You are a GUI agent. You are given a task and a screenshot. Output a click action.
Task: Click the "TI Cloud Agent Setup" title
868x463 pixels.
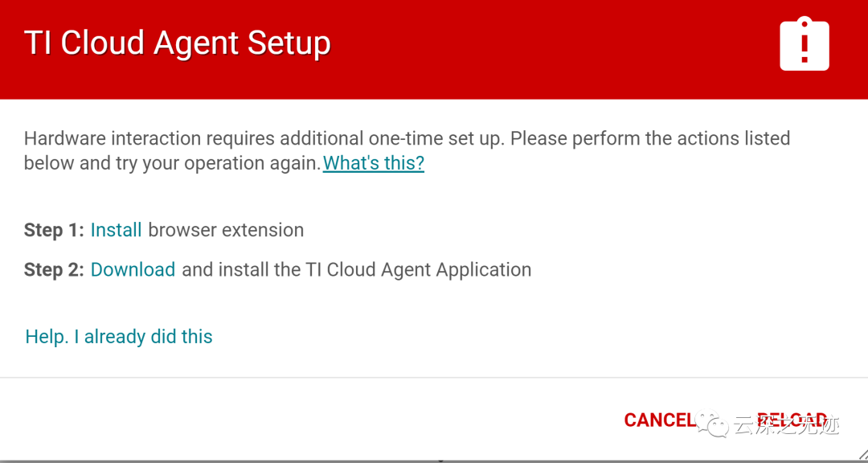[x=178, y=43]
